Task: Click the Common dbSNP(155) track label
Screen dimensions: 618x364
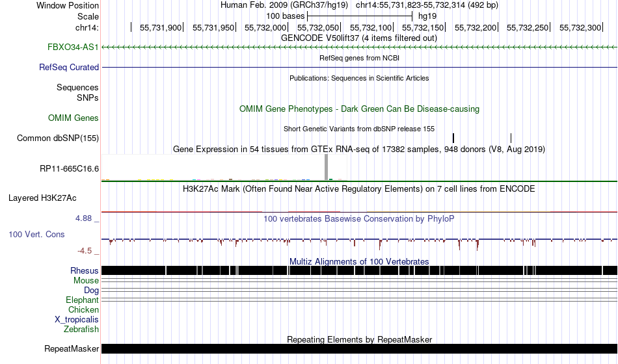Action: point(58,138)
